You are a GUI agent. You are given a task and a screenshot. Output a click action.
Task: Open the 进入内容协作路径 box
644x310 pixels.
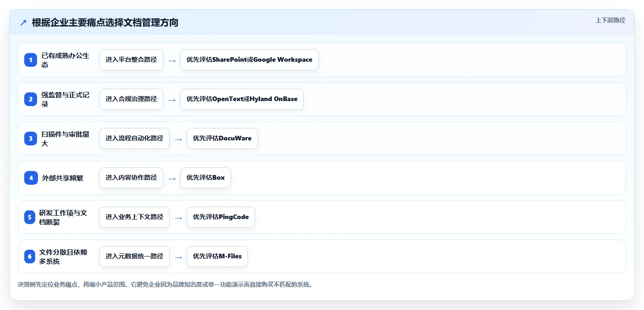[131, 178]
